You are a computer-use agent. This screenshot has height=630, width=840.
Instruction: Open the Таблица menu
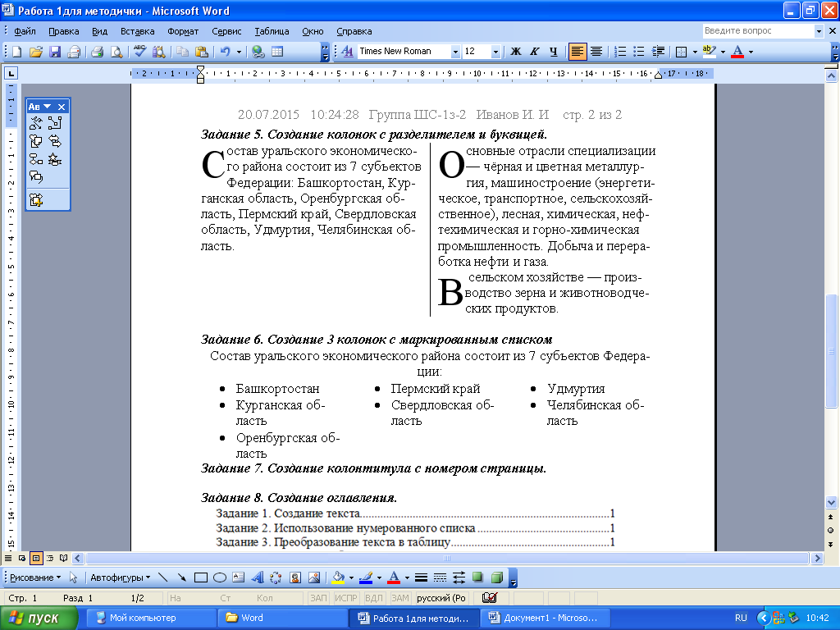point(272,31)
